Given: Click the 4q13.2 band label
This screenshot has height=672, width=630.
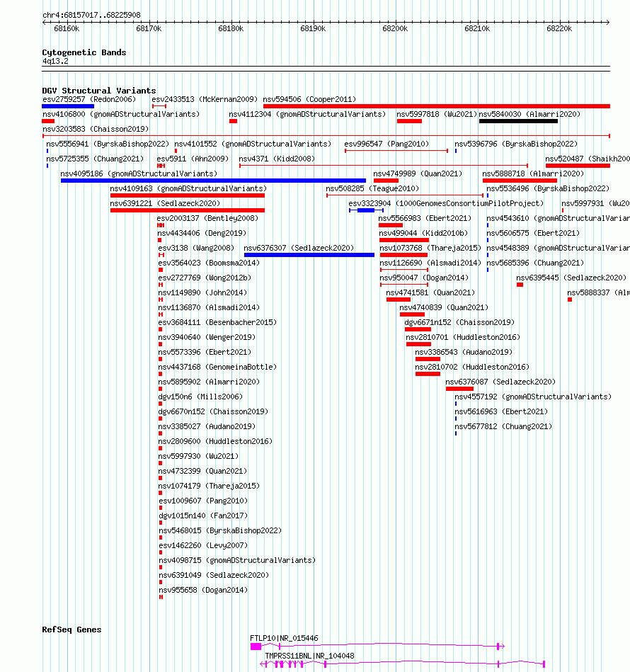Looking at the screenshot, I should [x=55, y=61].
